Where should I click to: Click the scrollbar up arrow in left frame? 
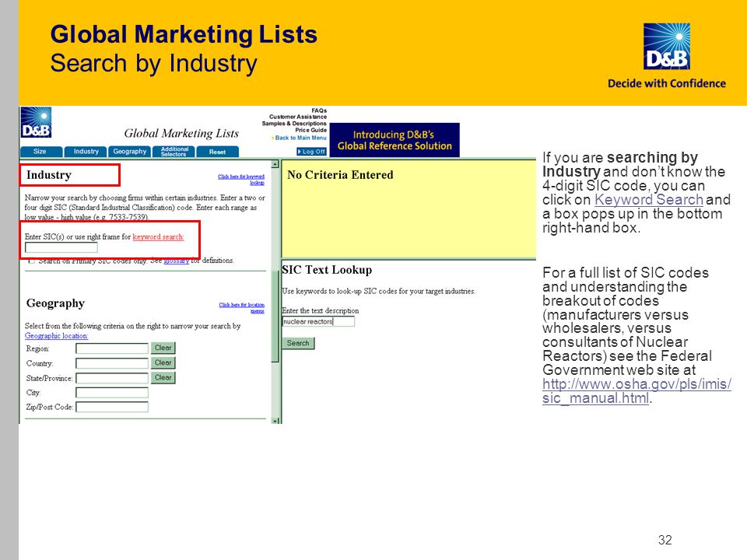tap(275, 164)
